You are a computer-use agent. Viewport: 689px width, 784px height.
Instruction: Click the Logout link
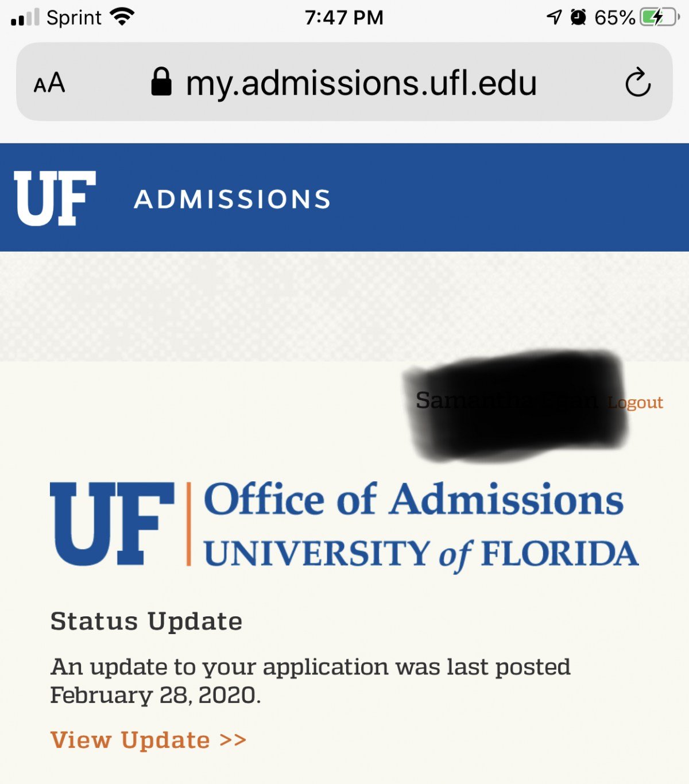point(636,402)
